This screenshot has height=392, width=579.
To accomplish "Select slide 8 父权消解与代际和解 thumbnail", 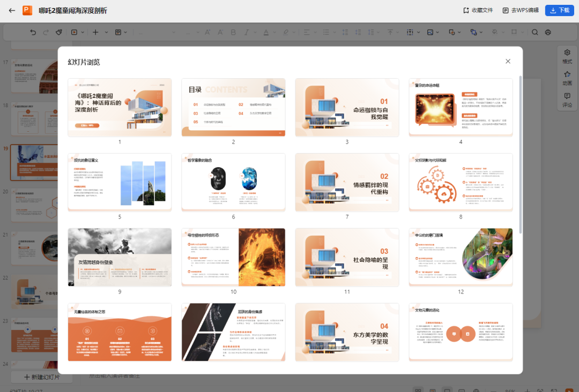I will pyautogui.click(x=461, y=183).
